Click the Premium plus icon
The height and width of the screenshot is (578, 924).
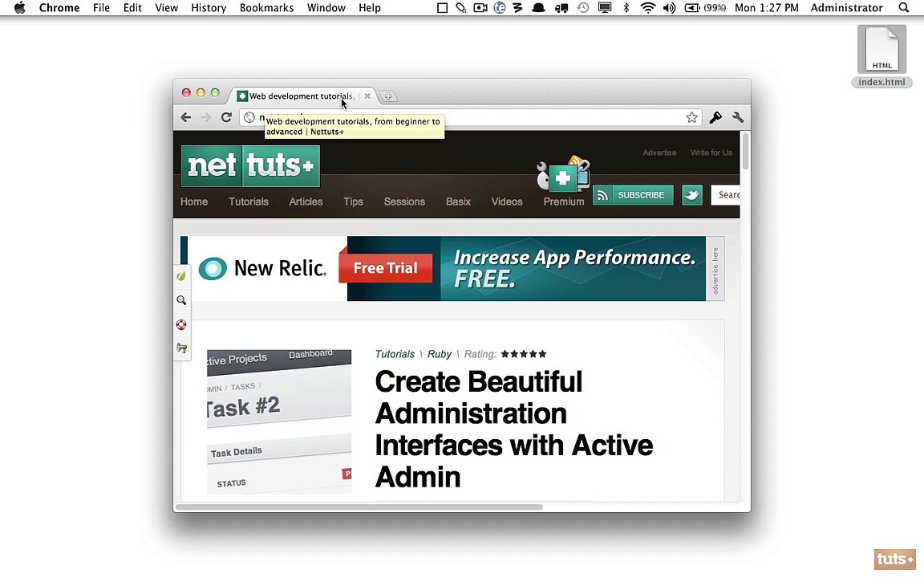coord(563,175)
